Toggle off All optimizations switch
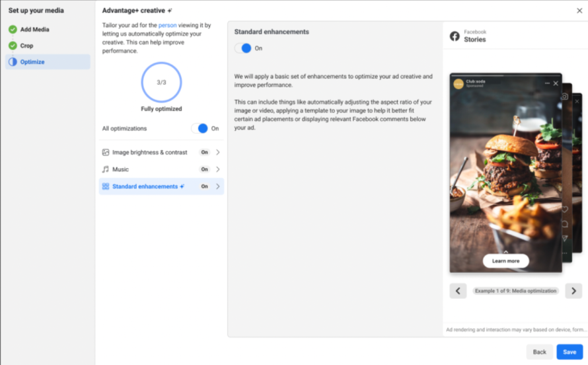This screenshot has height=365, width=588. click(200, 128)
